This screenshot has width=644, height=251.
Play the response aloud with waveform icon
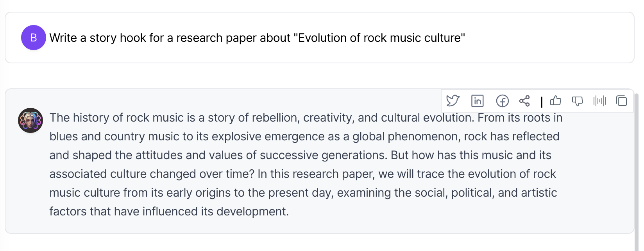tap(599, 101)
